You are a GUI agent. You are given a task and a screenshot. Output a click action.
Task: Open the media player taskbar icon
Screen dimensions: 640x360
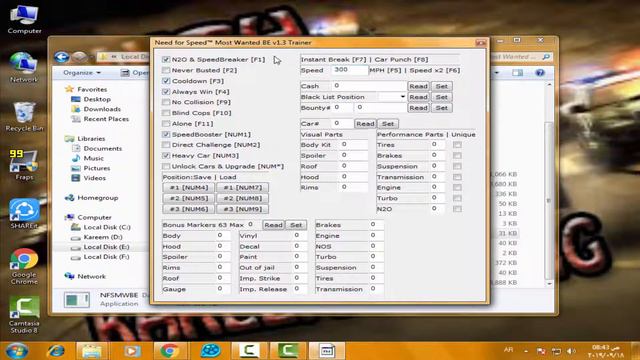point(131,351)
